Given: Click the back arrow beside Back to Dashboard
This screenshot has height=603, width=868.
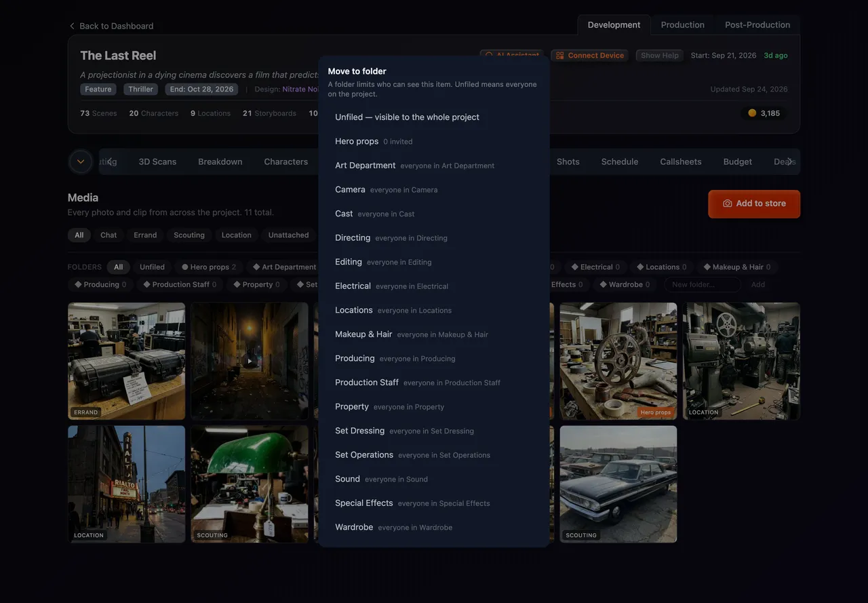Looking at the screenshot, I should coord(72,26).
